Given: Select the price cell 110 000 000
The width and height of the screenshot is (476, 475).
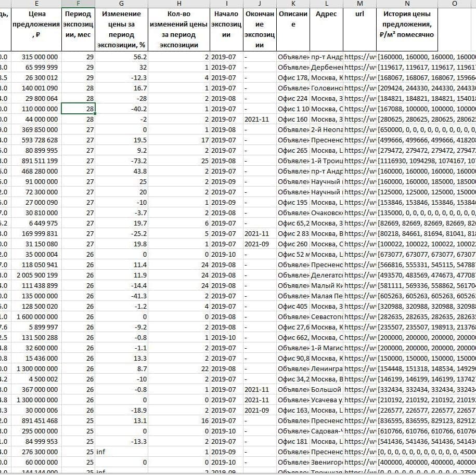Looking at the screenshot, I should click(x=36, y=109).
